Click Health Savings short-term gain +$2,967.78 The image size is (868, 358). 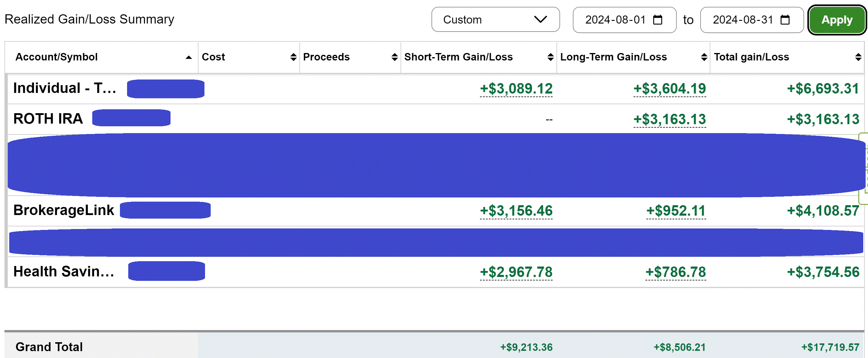coord(516,272)
